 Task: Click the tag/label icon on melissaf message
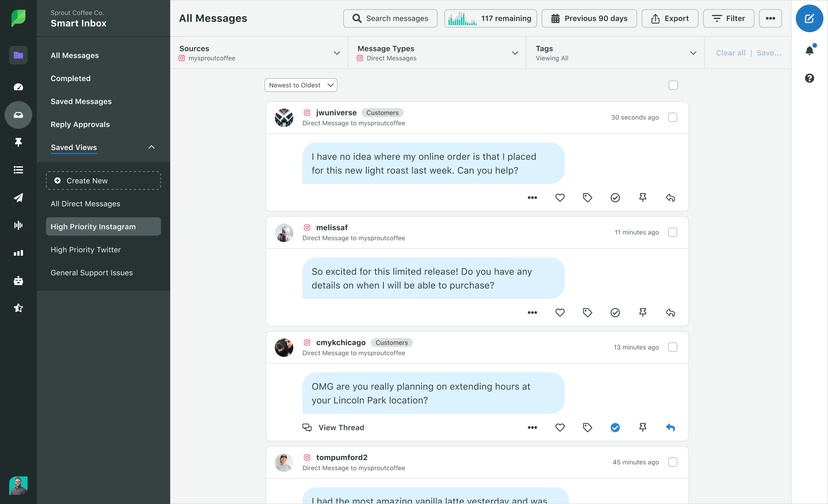point(587,312)
